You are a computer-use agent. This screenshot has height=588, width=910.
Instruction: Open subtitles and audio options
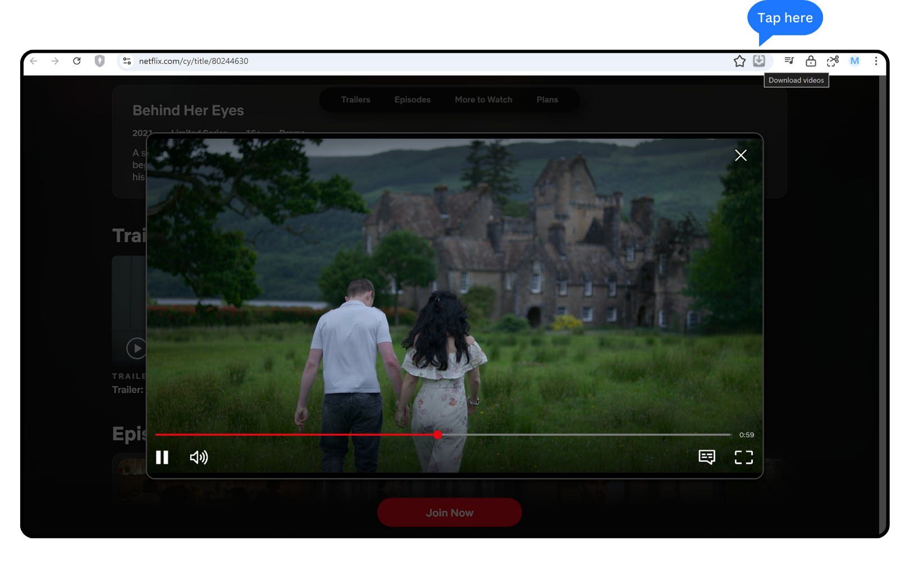tap(707, 457)
